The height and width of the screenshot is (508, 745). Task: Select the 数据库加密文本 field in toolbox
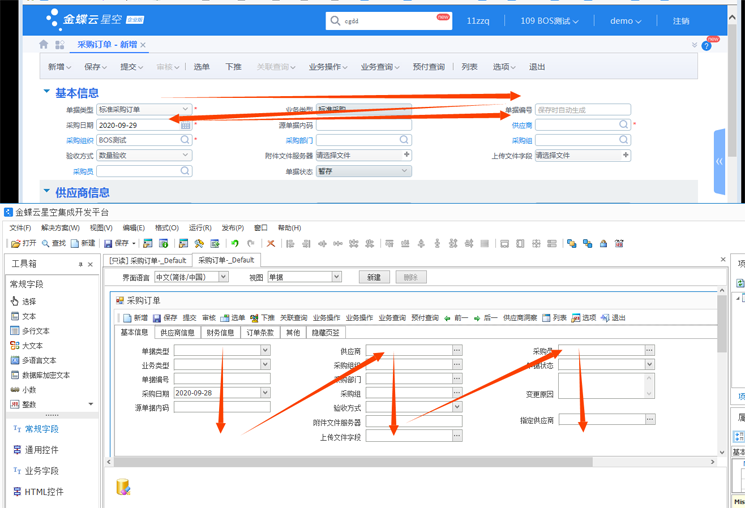pyautogui.click(x=40, y=375)
